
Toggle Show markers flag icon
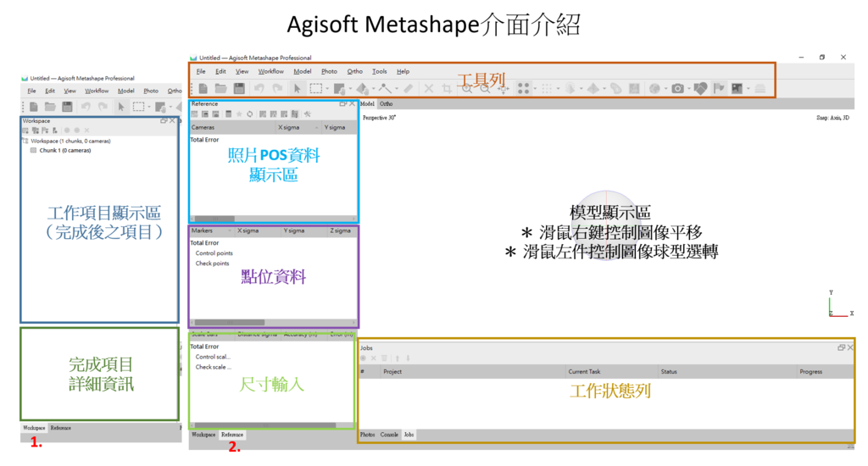[719, 89]
